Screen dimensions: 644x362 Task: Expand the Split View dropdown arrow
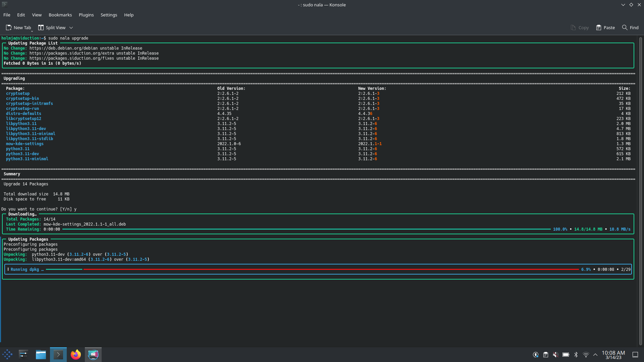pos(71,28)
